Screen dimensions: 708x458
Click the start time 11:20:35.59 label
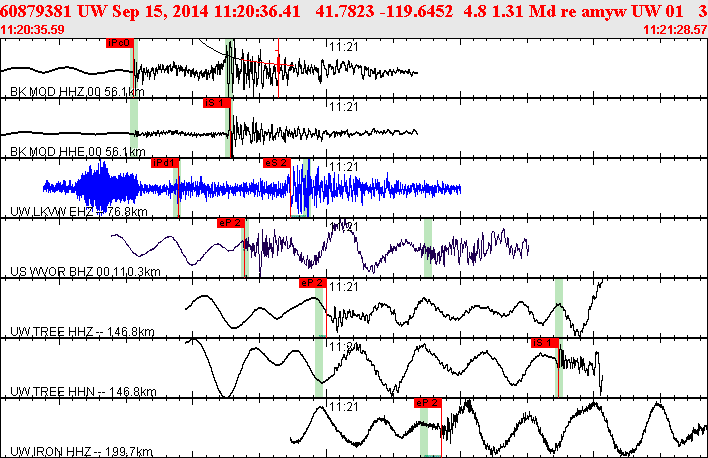pyautogui.click(x=33, y=30)
